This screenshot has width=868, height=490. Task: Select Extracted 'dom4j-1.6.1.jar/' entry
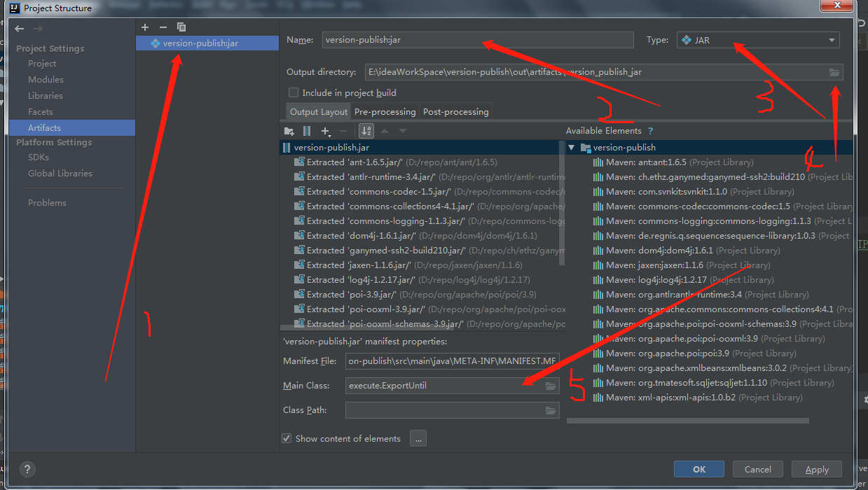point(416,236)
